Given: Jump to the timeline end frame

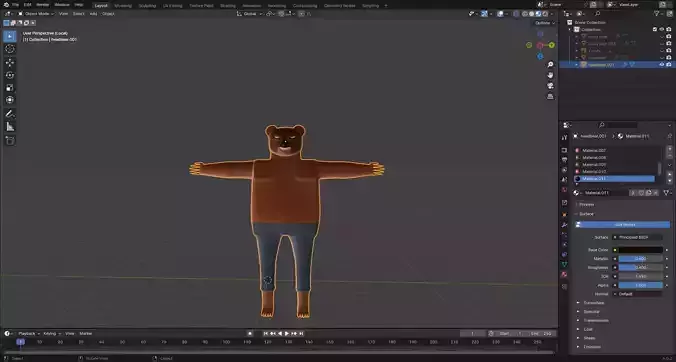Looking at the screenshot, I should (301, 334).
